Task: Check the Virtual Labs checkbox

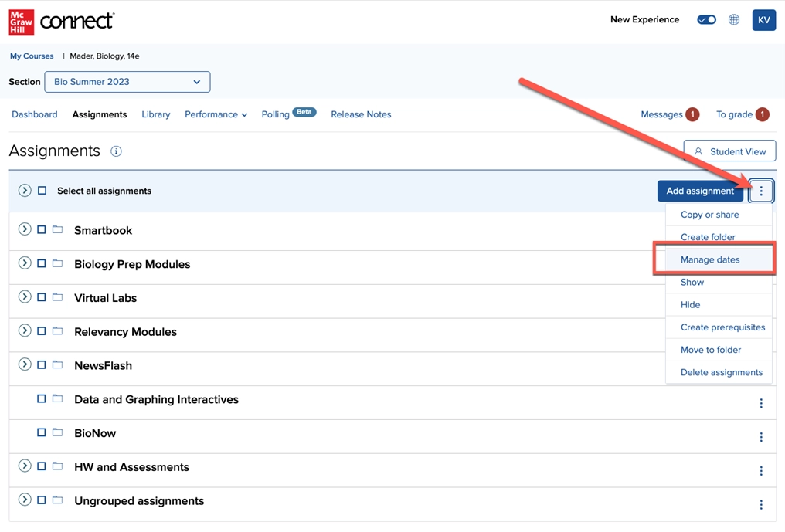Action: [x=42, y=296]
